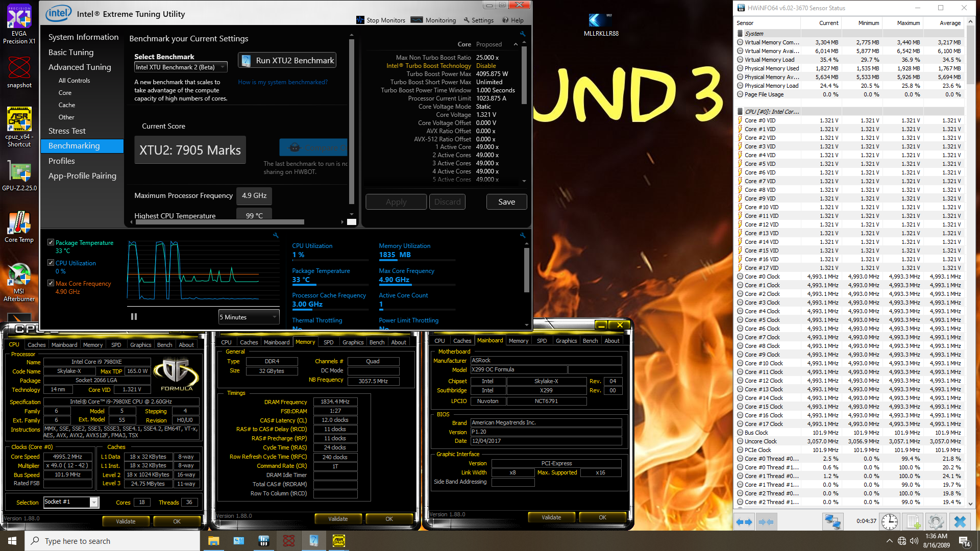Collapse the Core settings column chevron
Screen dimensions: 980x551
[x=516, y=44]
